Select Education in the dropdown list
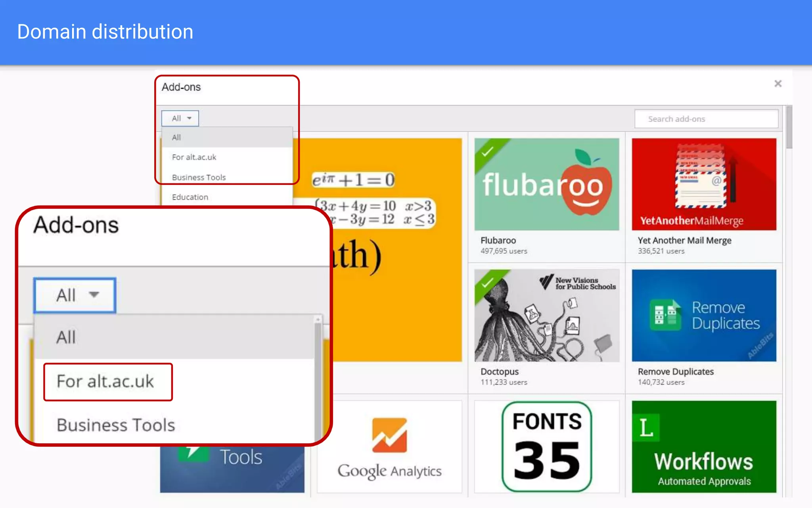This screenshot has height=508, width=812. [227, 197]
